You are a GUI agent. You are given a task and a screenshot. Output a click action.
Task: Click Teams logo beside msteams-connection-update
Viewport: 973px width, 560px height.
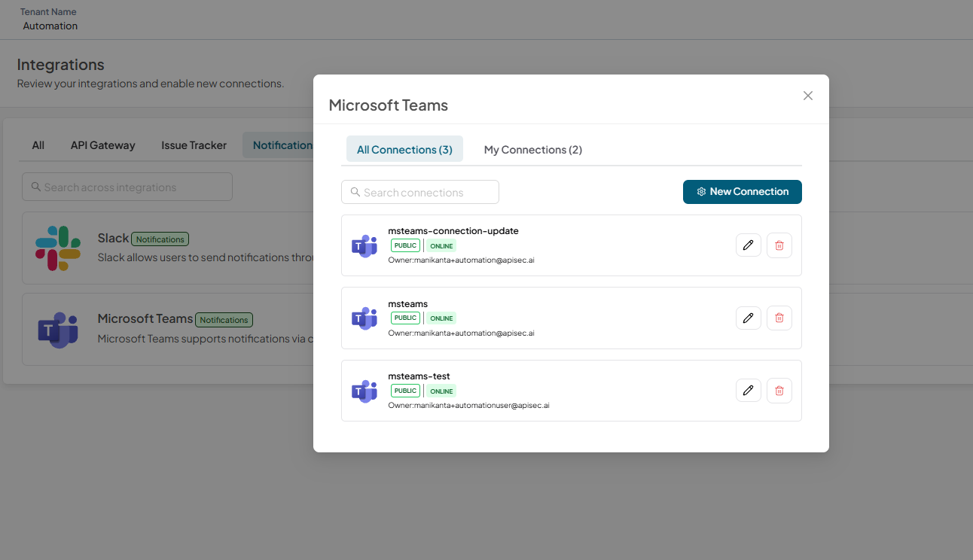pyautogui.click(x=364, y=245)
